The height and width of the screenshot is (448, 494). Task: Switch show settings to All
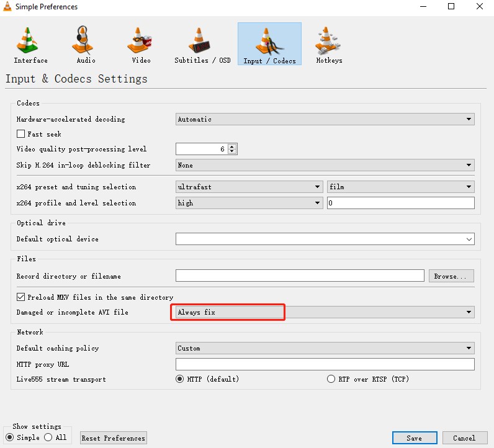(48, 437)
